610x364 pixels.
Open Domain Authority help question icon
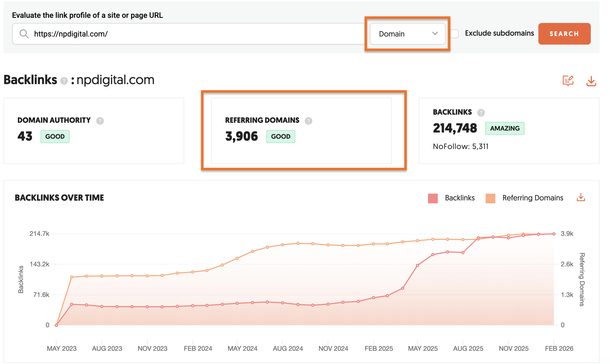click(x=100, y=121)
